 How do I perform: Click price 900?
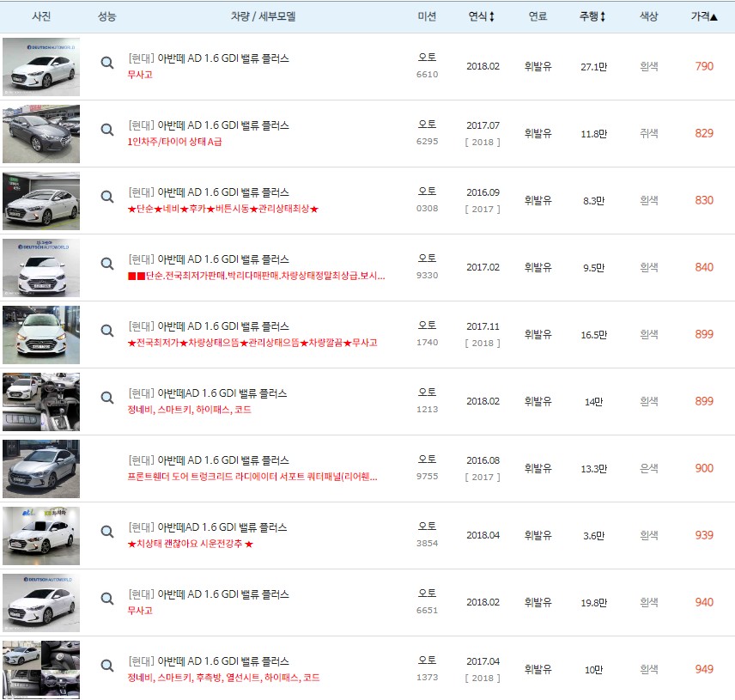pyautogui.click(x=704, y=468)
